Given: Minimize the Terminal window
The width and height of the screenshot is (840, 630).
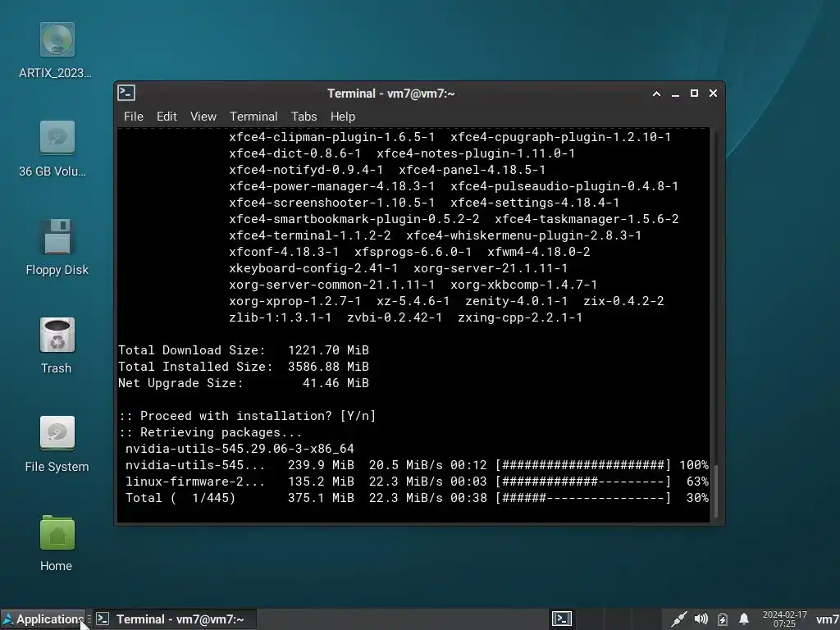Looking at the screenshot, I should 675,94.
